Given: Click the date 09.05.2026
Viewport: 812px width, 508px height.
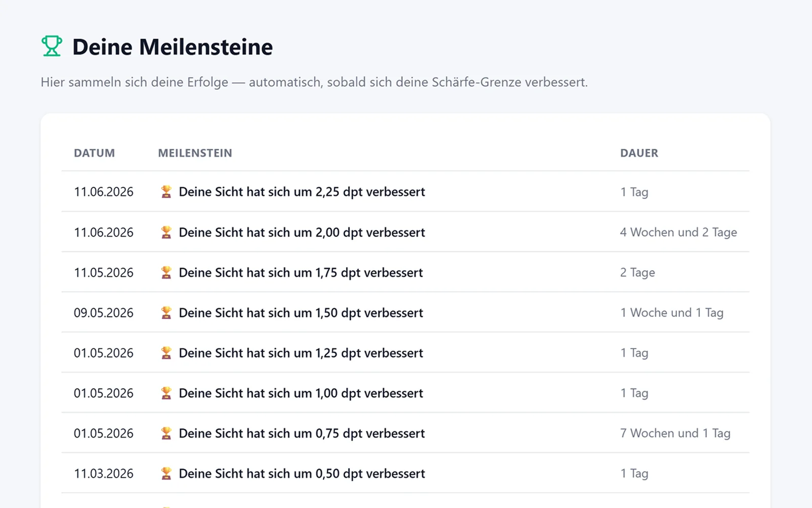Looking at the screenshot, I should coord(104,313).
